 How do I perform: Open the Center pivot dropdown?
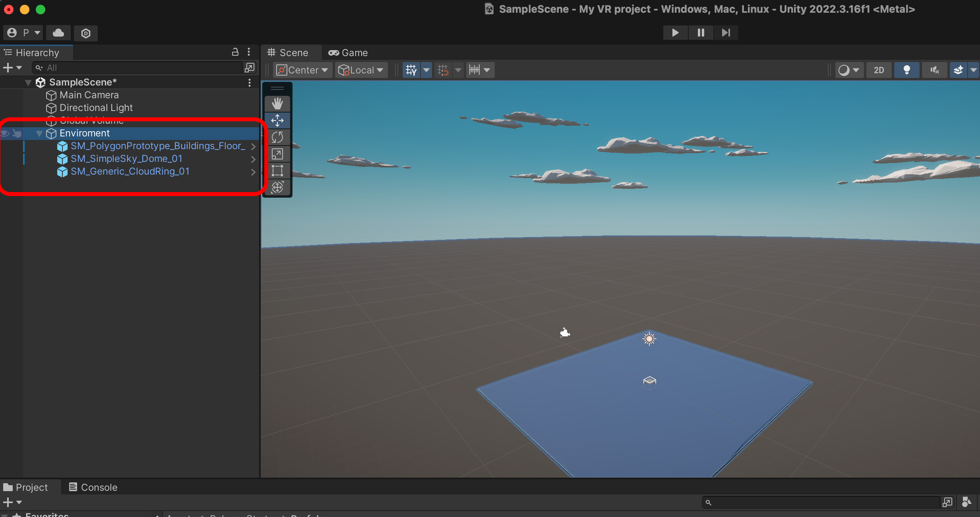[302, 70]
